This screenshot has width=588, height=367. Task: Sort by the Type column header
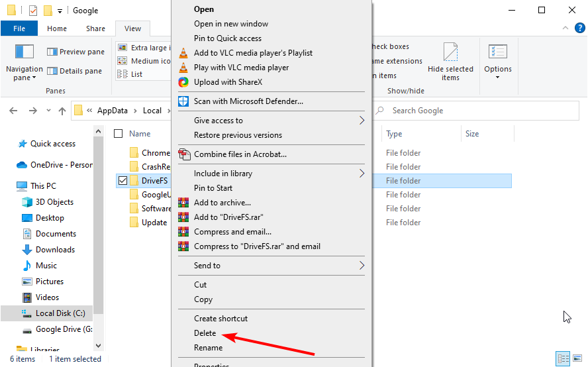pos(394,134)
